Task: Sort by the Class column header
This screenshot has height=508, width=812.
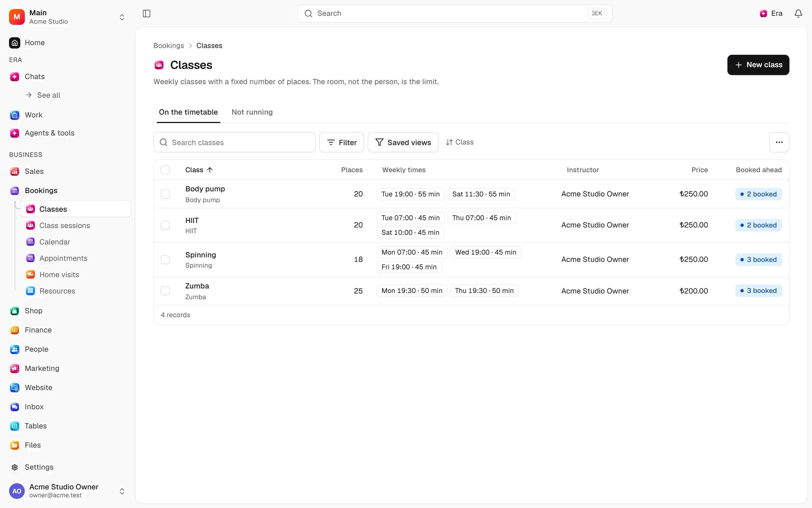Action: pyautogui.click(x=199, y=170)
